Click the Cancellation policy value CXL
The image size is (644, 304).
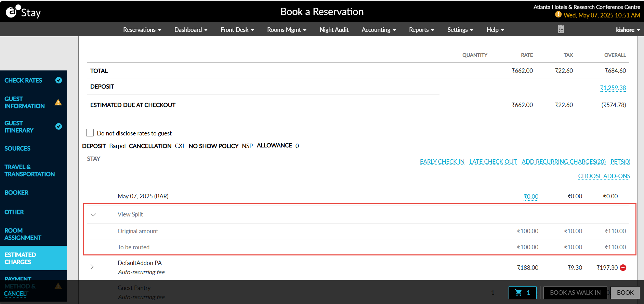[180, 146]
